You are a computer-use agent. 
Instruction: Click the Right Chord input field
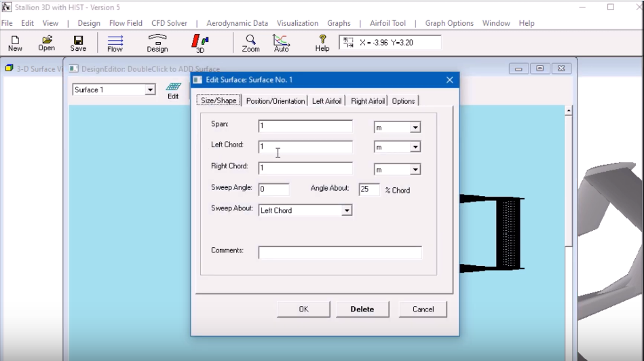(305, 168)
